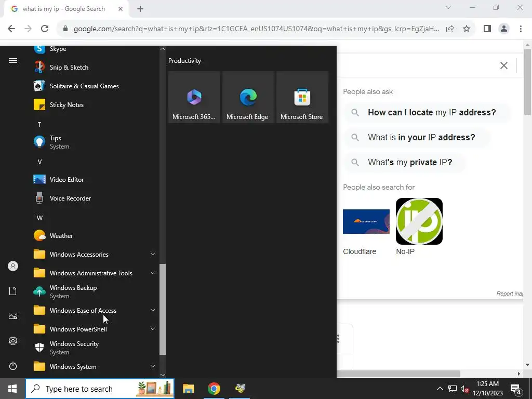
Task: Jump to letter W section header
Action: pyautogui.click(x=39, y=218)
